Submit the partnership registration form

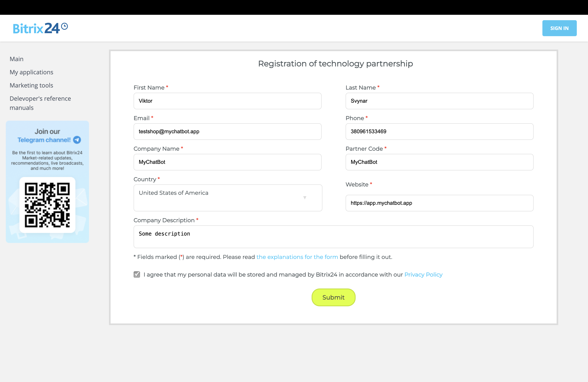point(333,297)
